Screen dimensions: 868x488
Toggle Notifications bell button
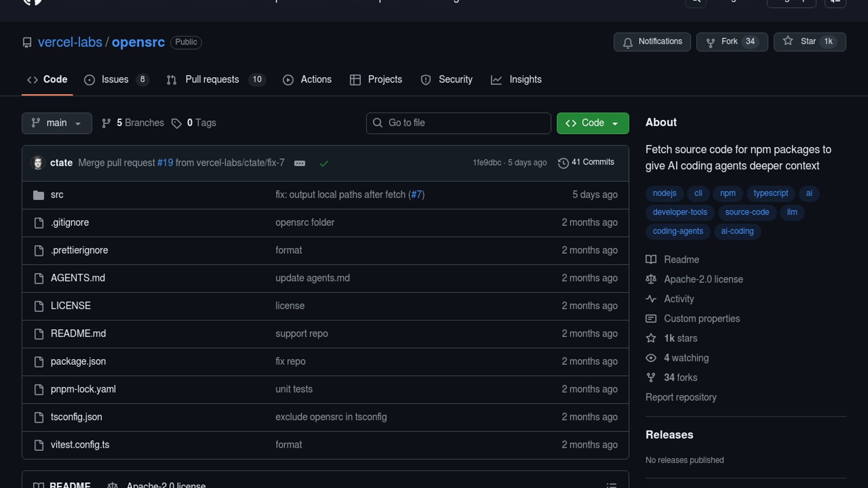click(652, 42)
